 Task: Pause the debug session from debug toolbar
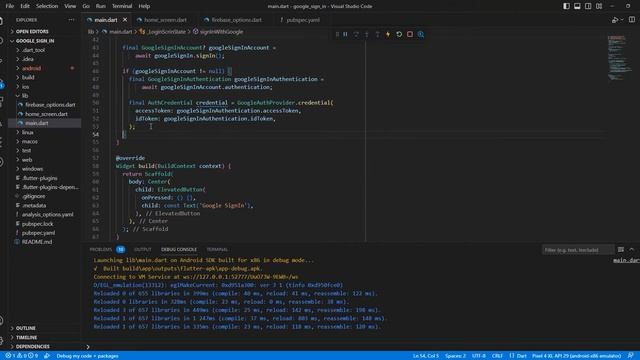[x=345, y=34]
